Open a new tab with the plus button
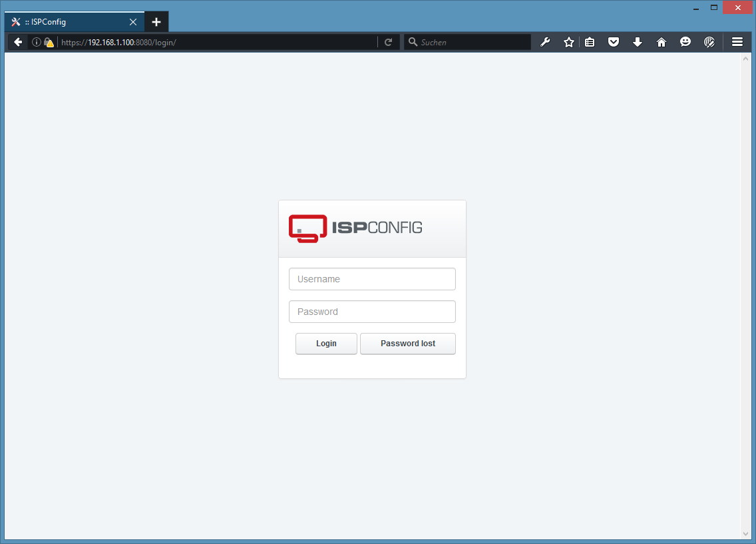Viewport: 756px width, 544px height. 156,22
